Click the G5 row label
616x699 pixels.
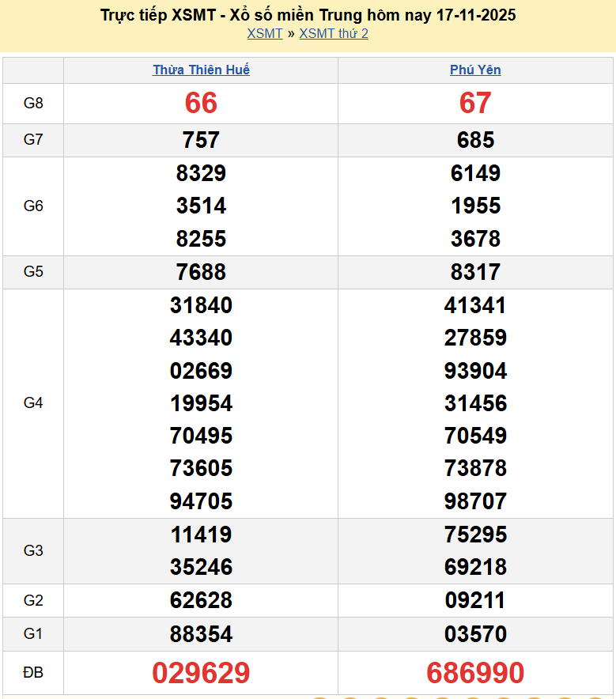[x=33, y=271]
